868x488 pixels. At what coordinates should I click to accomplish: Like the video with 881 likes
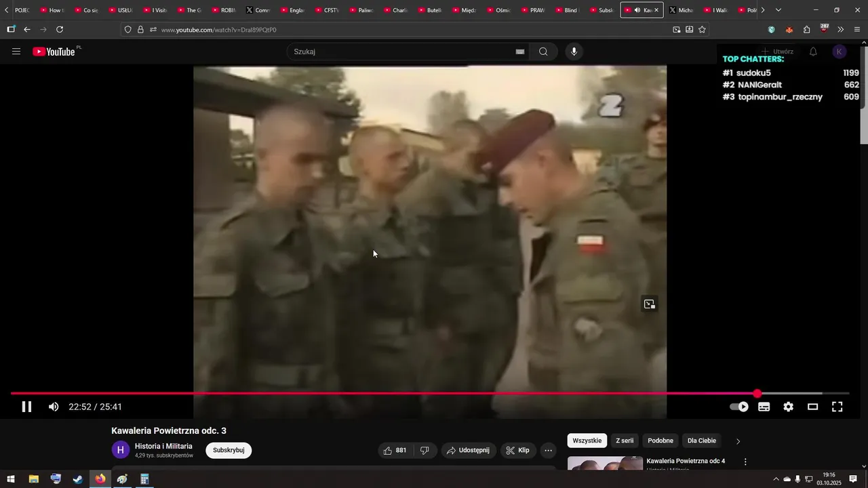coord(395,450)
